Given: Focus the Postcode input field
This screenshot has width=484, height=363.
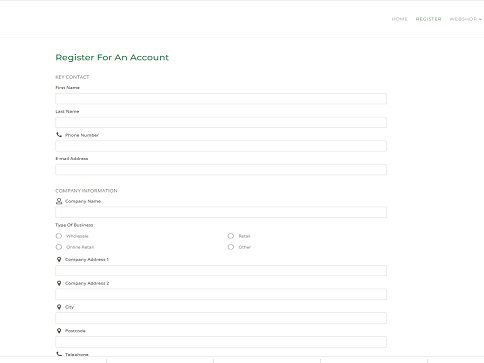Looking at the screenshot, I should (x=221, y=342).
